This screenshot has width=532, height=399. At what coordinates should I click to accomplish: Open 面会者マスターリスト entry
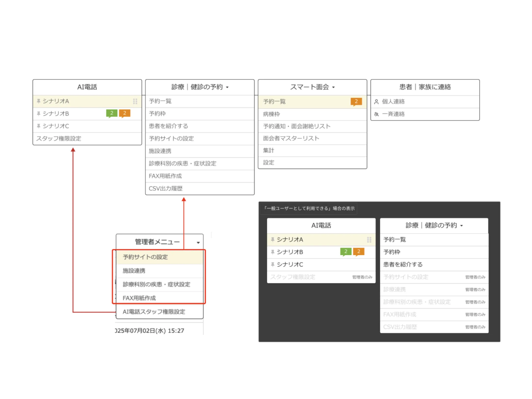pyautogui.click(x=291, y=138)
